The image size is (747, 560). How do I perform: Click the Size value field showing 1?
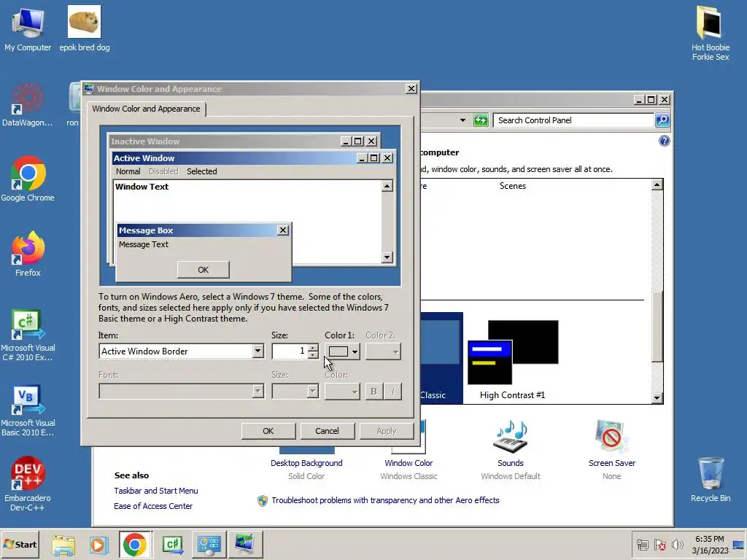(290, 351)
